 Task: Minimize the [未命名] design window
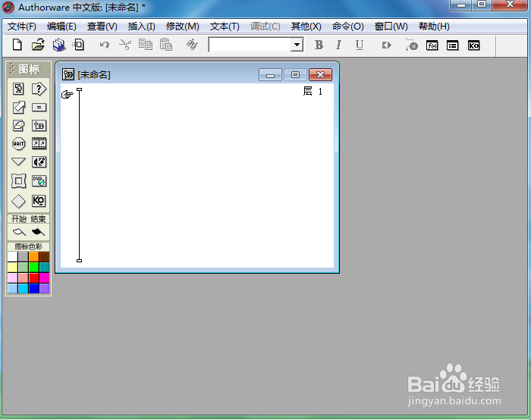point(270,75)
